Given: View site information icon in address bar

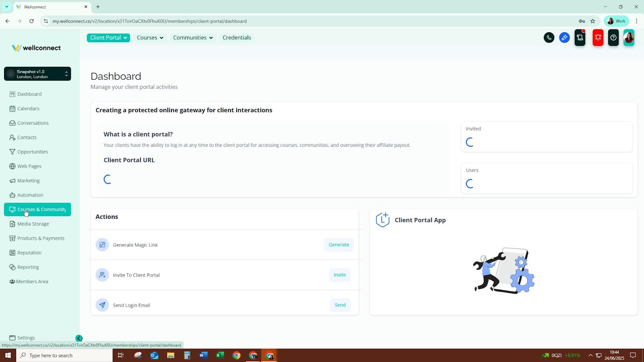Looking at the screenshot, I should point(46,21).
